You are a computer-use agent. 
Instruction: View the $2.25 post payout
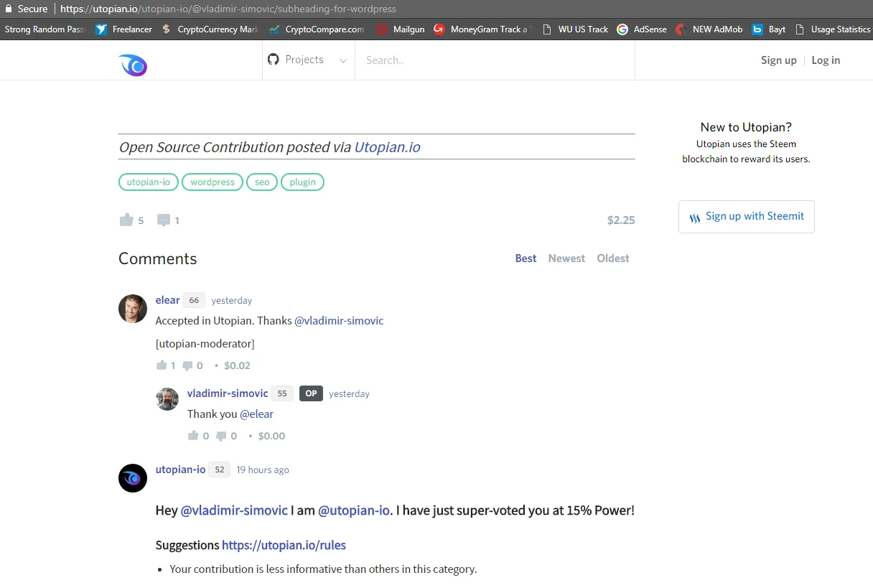tap(621, 220)
